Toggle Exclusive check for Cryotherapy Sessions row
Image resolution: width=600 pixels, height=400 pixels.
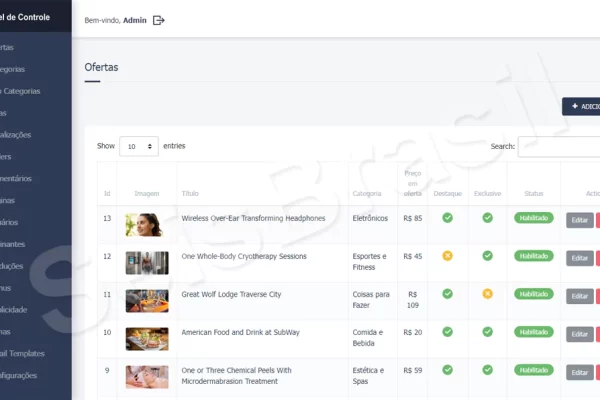click(488, 256)
